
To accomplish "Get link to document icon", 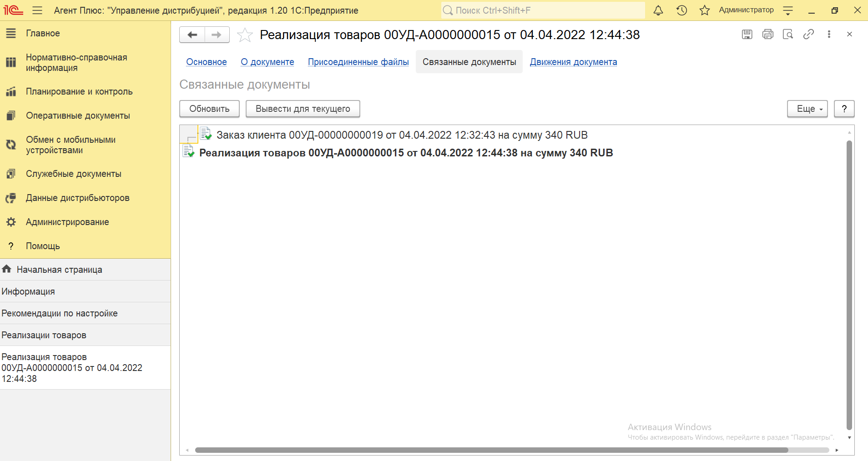I will 808,35.
